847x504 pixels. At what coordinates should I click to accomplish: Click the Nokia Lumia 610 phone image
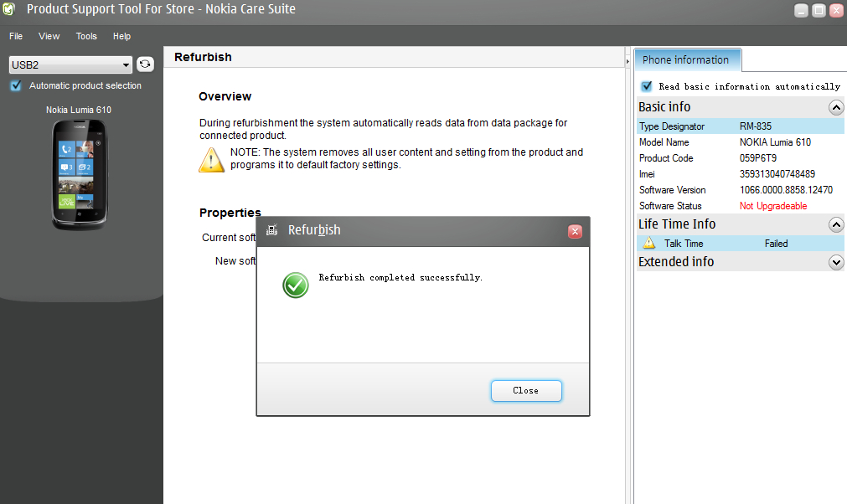80,175
